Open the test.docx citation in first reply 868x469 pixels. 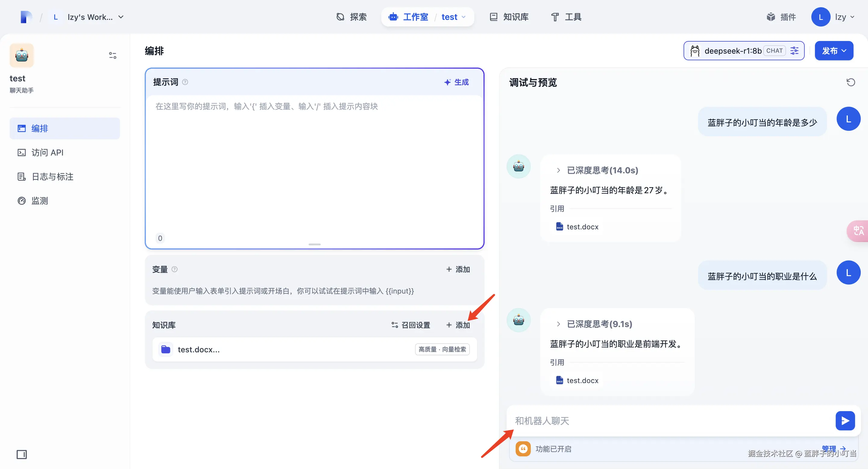pyautogui.click(x=577, y=227)
